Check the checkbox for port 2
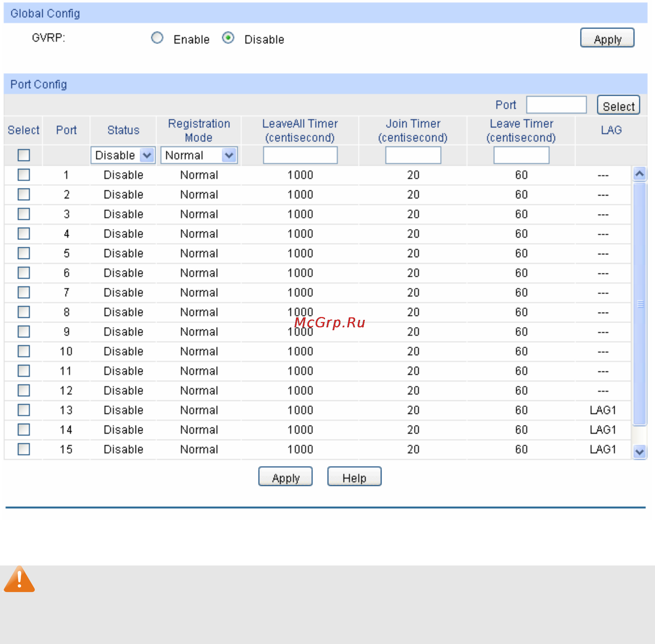Viewport: 655px width, 644px height. [24, 195]
